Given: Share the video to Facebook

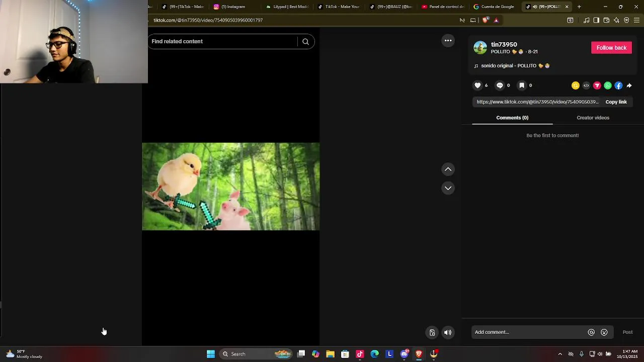Looking at the screenshot, I should [618, 85].
